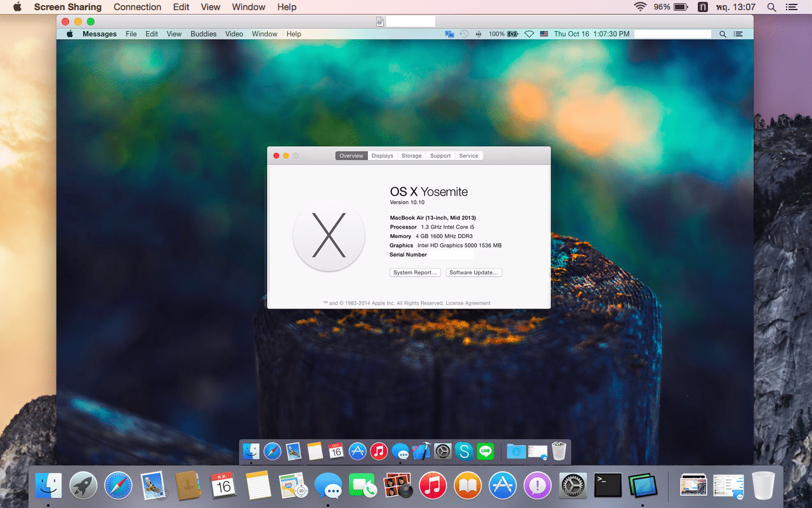
Task: Click Thai input source icon in local menu bar
Action: [x=703, y=7]
